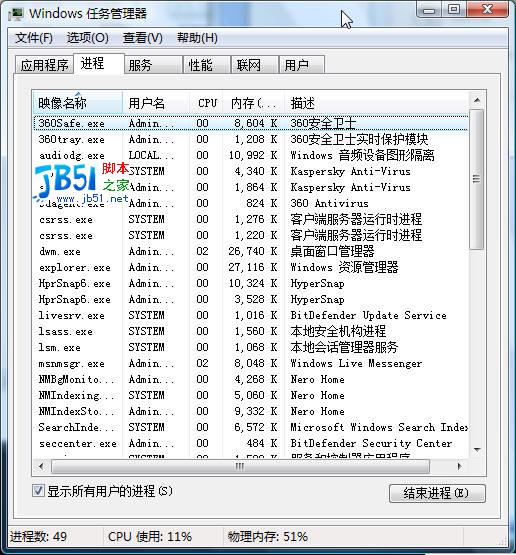Click the 本地安全机构进程 description
The height and width of the screenshot is (555, 516).
338,332
